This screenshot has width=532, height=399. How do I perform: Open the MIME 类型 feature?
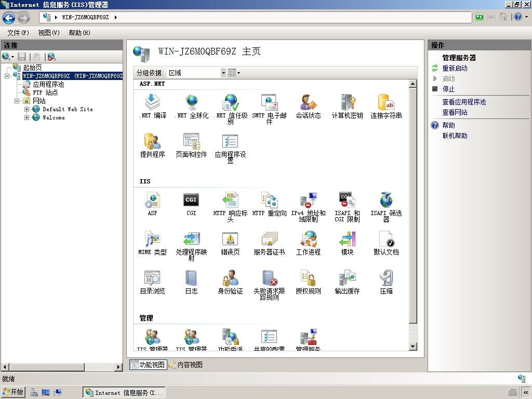click(152, 243)
